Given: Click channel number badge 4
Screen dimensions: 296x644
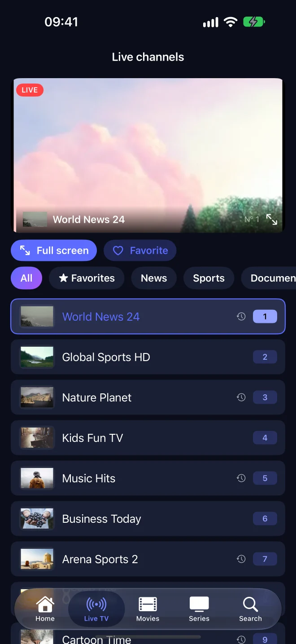Looking at the screenshot, I should [265, 438].
